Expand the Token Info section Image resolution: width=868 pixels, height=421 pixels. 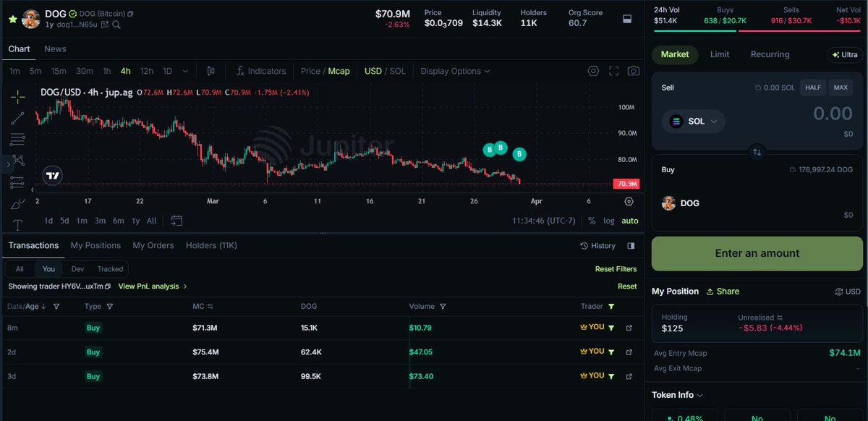(x=678, y=395)
